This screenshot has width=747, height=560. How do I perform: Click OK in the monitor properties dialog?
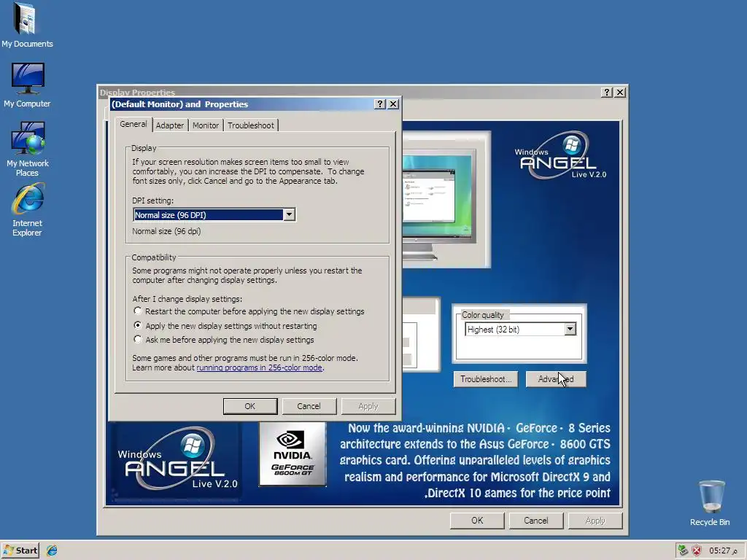pos(250,406)
